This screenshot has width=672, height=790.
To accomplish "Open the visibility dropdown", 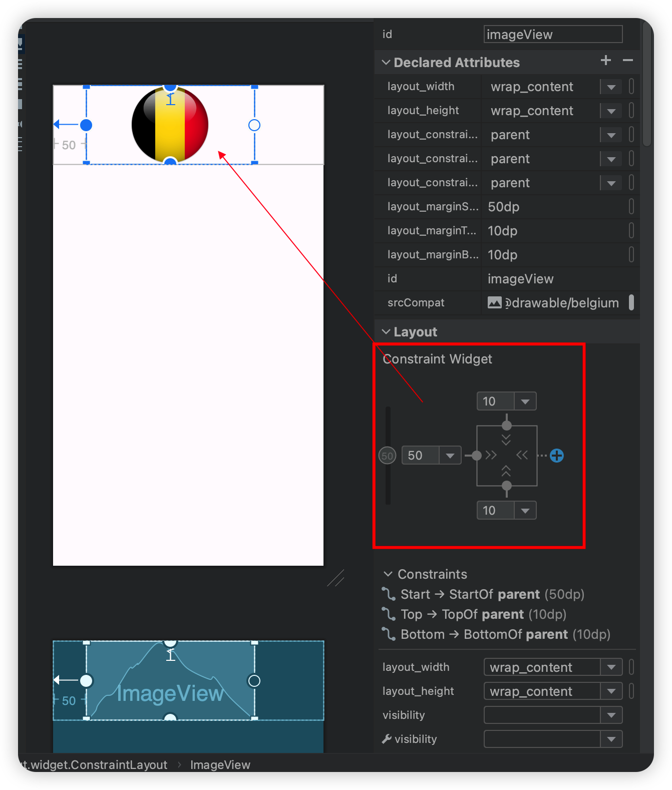I will 611,715.
